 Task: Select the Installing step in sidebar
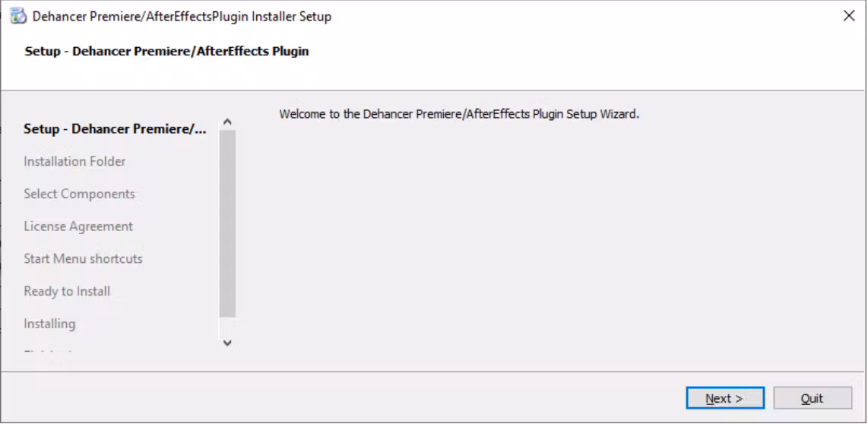pos(50,324)
